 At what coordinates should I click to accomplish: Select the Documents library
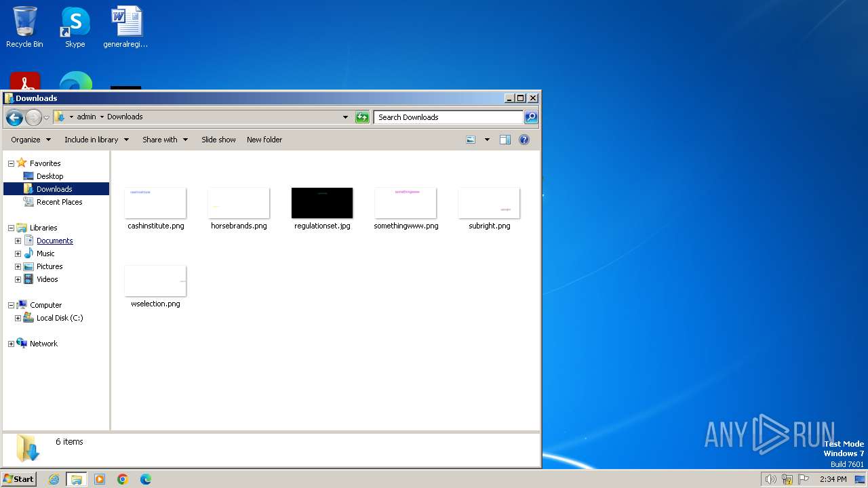pyautogui.click(x=54, y=241)
